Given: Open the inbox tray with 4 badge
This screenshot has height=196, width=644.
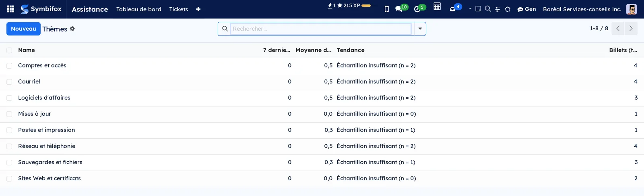Looking at the screenshot, I should pyautogui.click(x=455, y=8).
